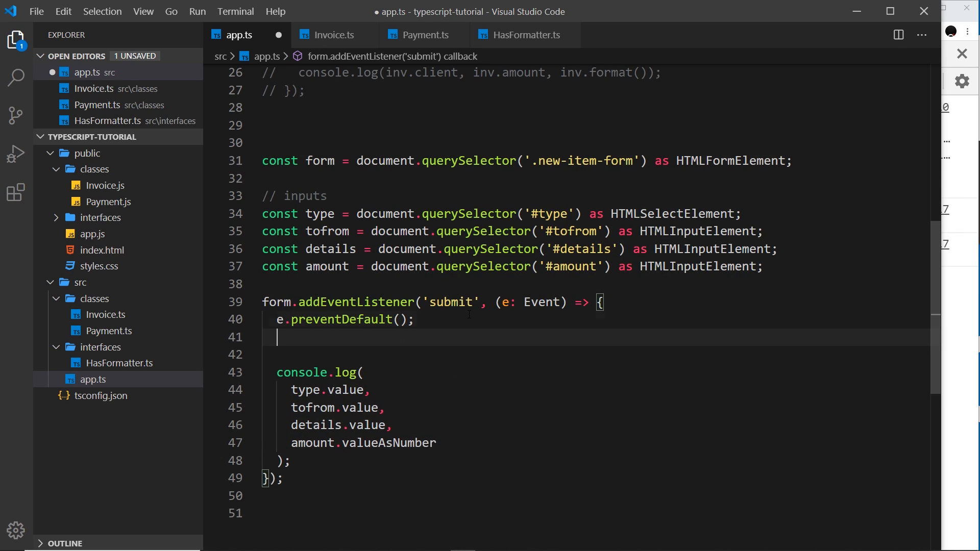This screenshot has width=980, height=551.
Task: Collapse the public folder
Action: [x=50, y=153]
